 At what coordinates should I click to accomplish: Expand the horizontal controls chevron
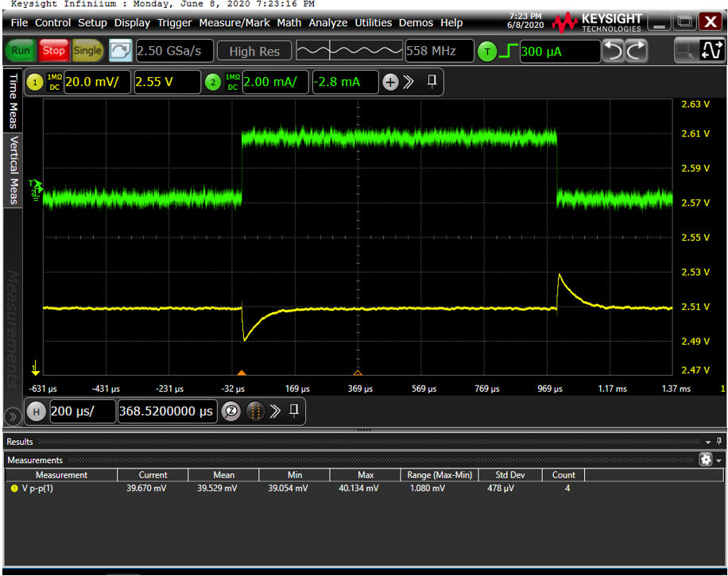pos(273,412)
